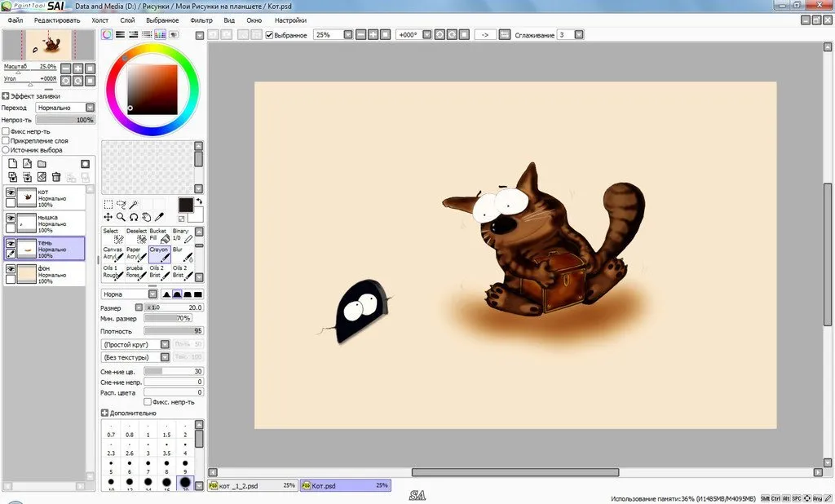Create a new layer icon
835x504 pixels.
13,164
